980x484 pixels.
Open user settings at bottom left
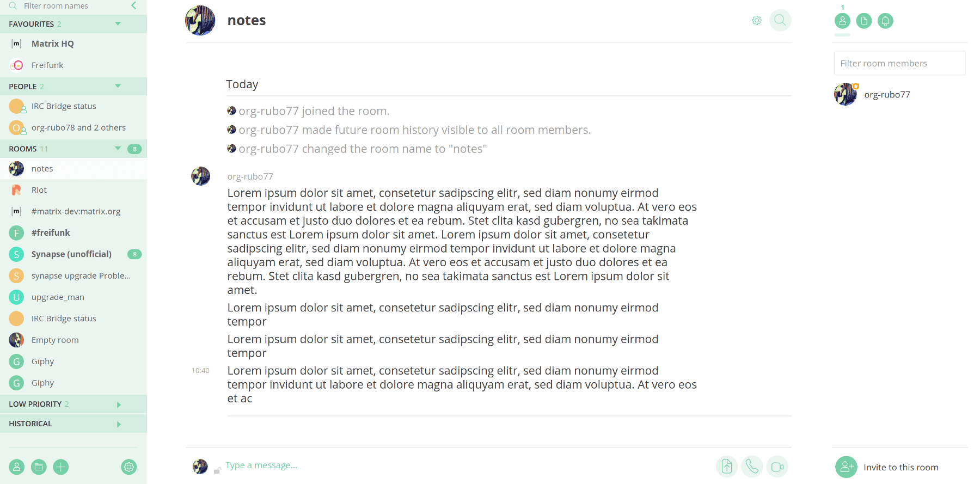[x=129, y=467]
